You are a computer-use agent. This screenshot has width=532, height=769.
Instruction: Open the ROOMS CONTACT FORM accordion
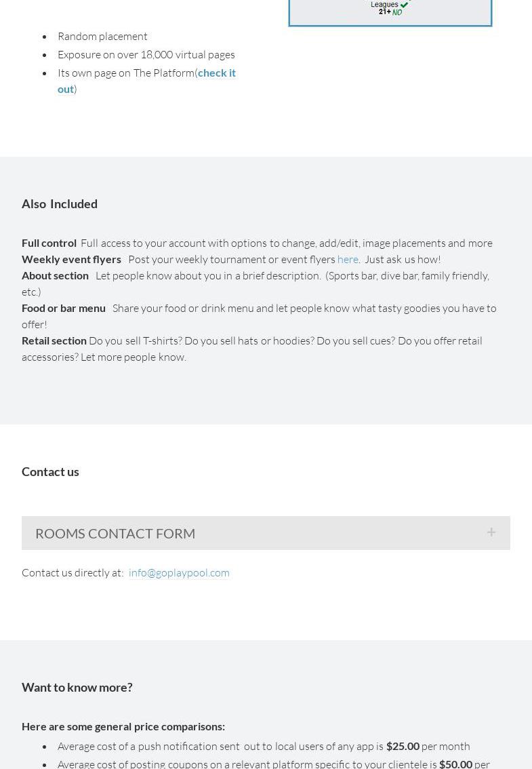pos(115,533)
